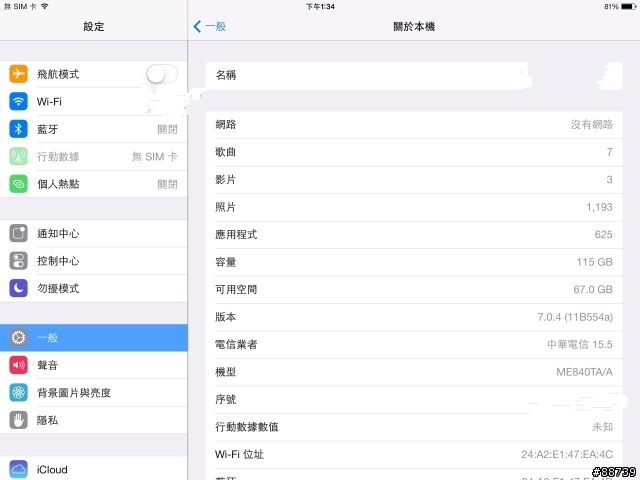
Task: Go back using the blue chevron arrow
Action: (197, 27)
